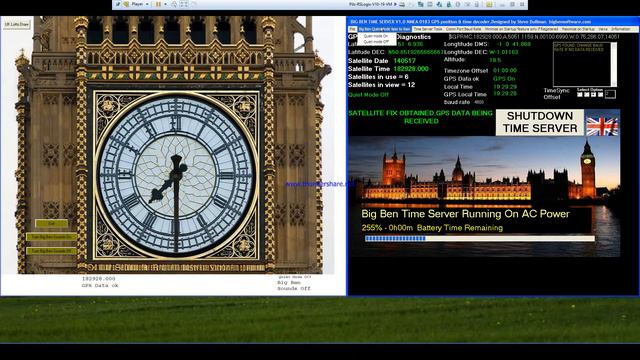
Task: Pause the virtual machine with the pause button
Action: pos(158,4)
